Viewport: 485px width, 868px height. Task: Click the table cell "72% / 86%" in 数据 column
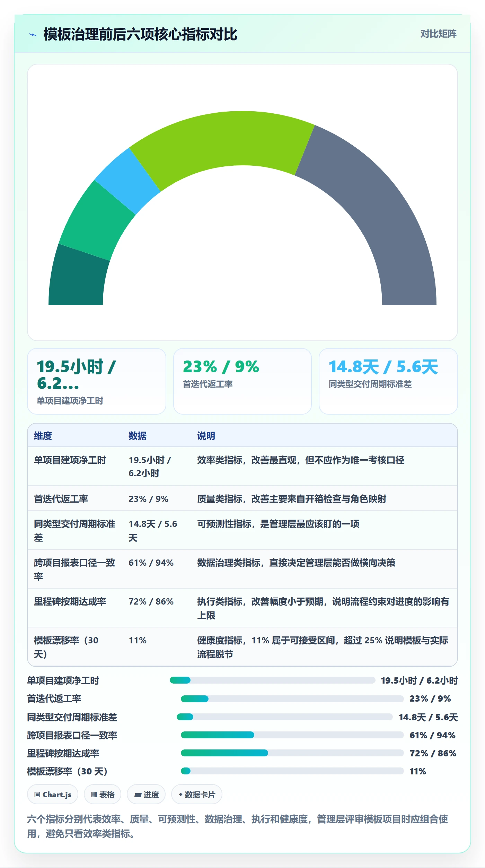151,601
